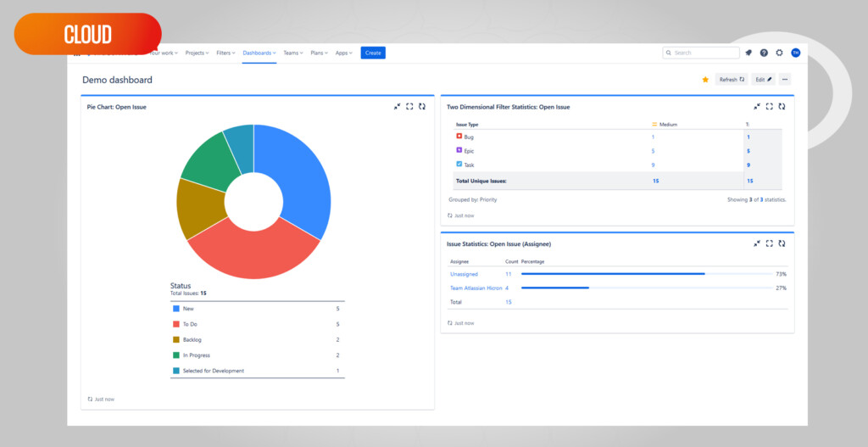Maximize the Two Dimensional Filter Statistics gadget
Image resolution: width=868 pixels, height=447 pixels.
[x=769, y=107]
